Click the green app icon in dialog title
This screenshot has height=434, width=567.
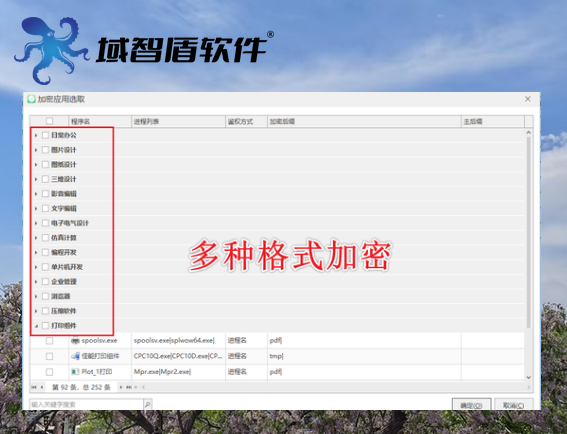coord(31,99)
